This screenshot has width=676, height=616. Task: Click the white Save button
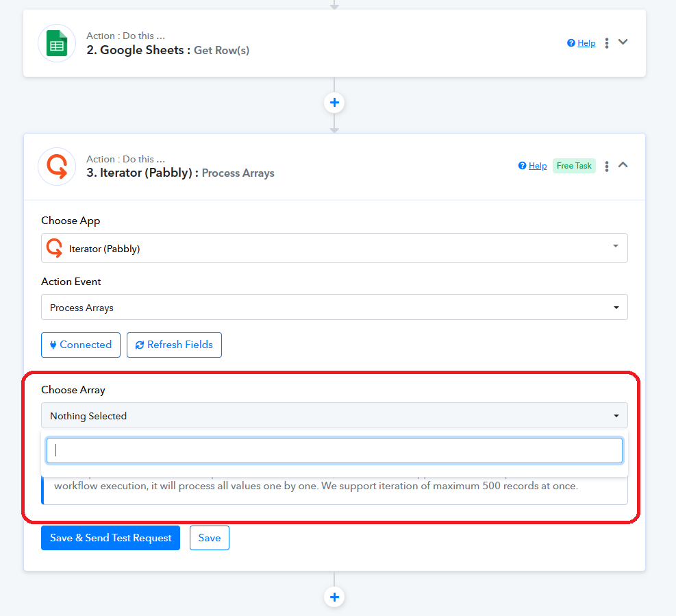click(x=210, y=538)
